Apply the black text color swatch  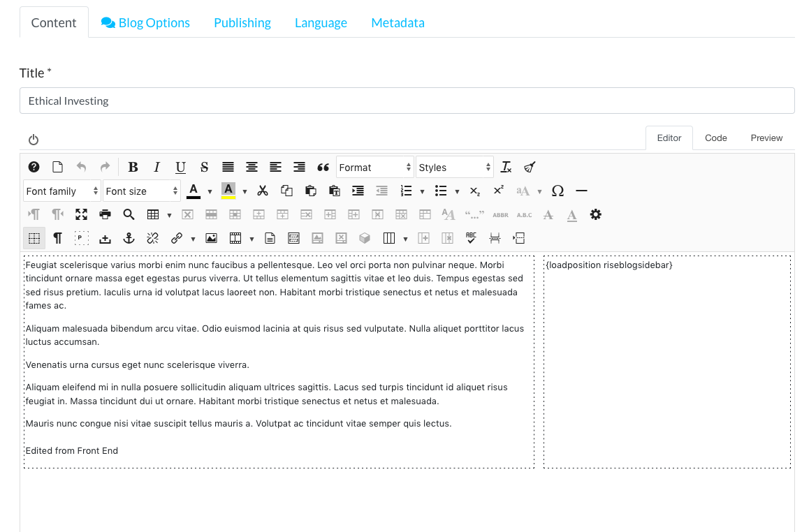point(194,191)
